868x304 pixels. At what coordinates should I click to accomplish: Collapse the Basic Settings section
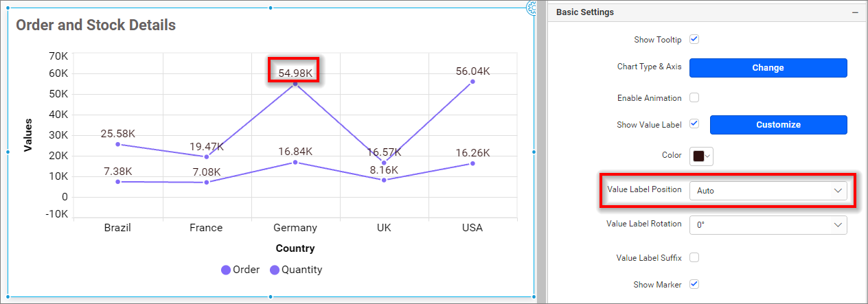(855, 12)
